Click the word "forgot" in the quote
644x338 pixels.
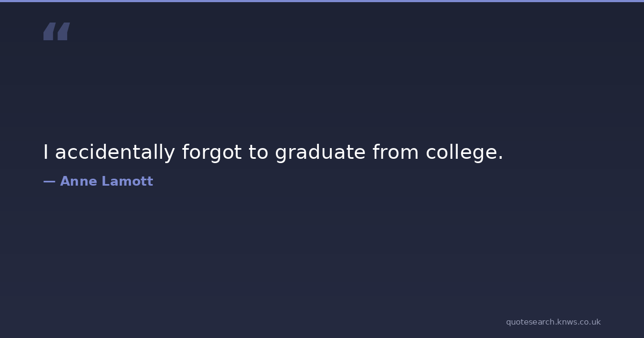[x=211, y=152]
